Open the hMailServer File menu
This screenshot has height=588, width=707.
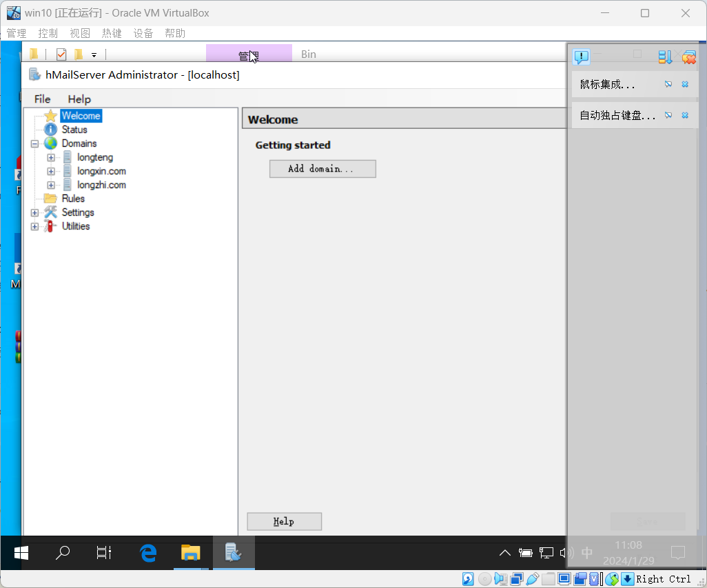click(x=43, y=99)
